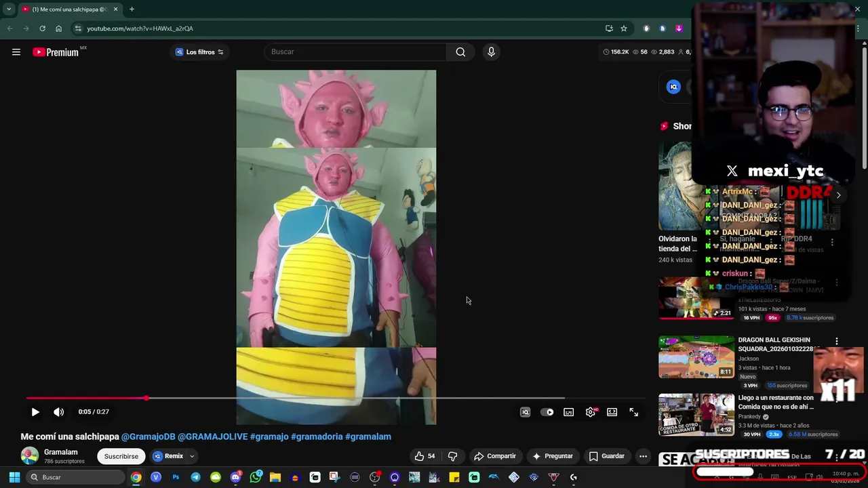This screenshot has height=488, width=868.
Task: Open the browser home page
Action: tap(58, 28)
